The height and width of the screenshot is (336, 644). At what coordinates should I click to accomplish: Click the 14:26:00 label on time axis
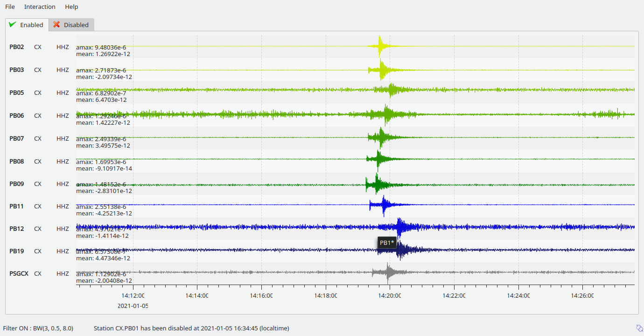582,295
